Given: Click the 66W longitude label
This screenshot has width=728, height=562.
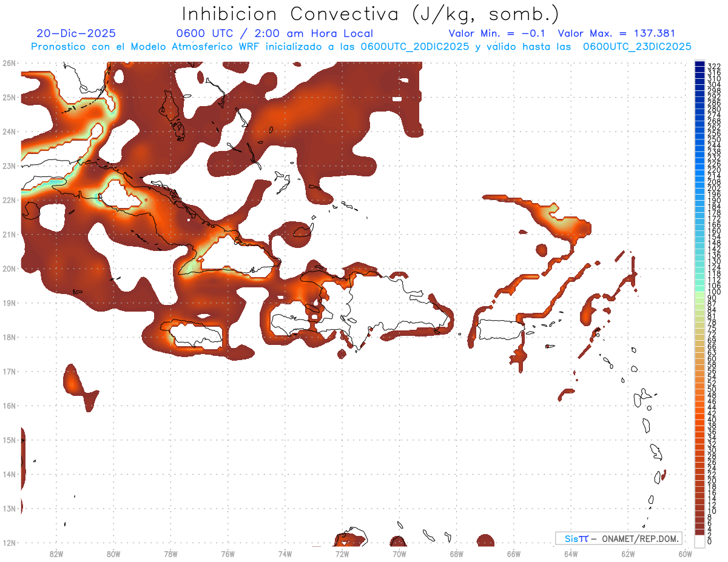Looking at the screenshot, I should 514,554.
